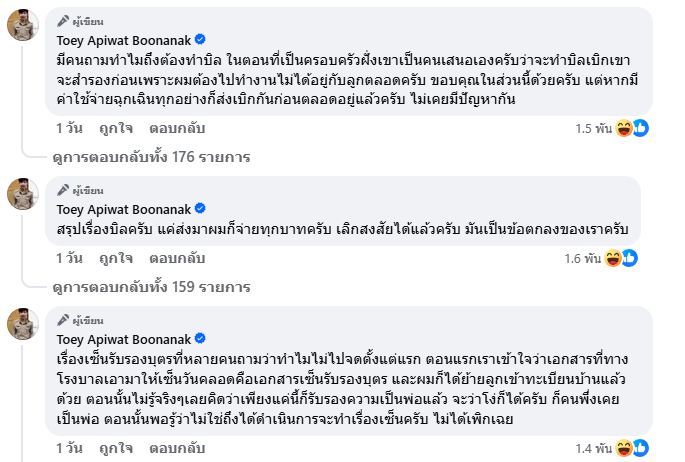The width and height of the screenshot is (685, 462).
Task: Click the verified badge in the bottom comment
Action: (x=200, y=340)
